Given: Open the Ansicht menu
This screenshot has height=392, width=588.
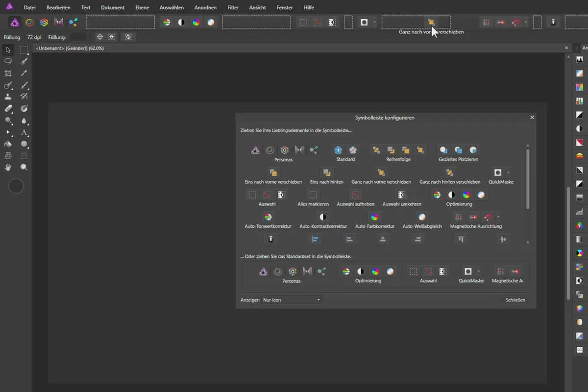Looking at the screenshot, I should click(x=258, y=7).
